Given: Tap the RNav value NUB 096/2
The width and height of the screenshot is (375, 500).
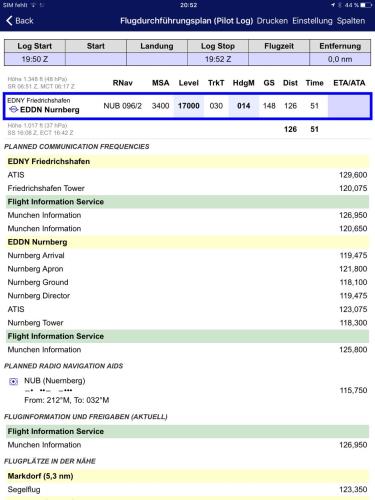Looking at the screenshot, I should pos(122,106).
